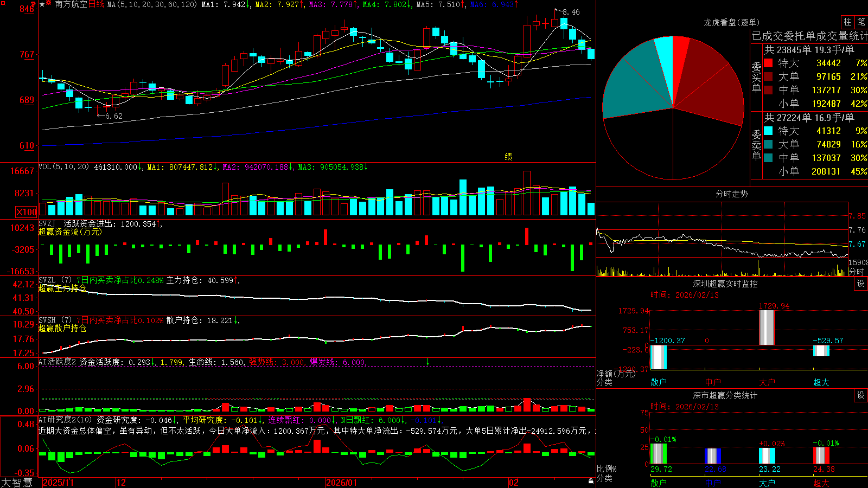The width and height of the screenshot is (868, 488).
Task: Click the 深市超赢分类统计 panel title
Action: (x=725, y=395)
